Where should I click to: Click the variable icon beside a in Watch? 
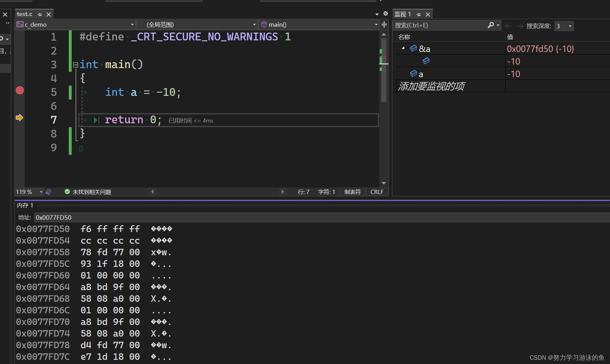[x=413, y=74]
